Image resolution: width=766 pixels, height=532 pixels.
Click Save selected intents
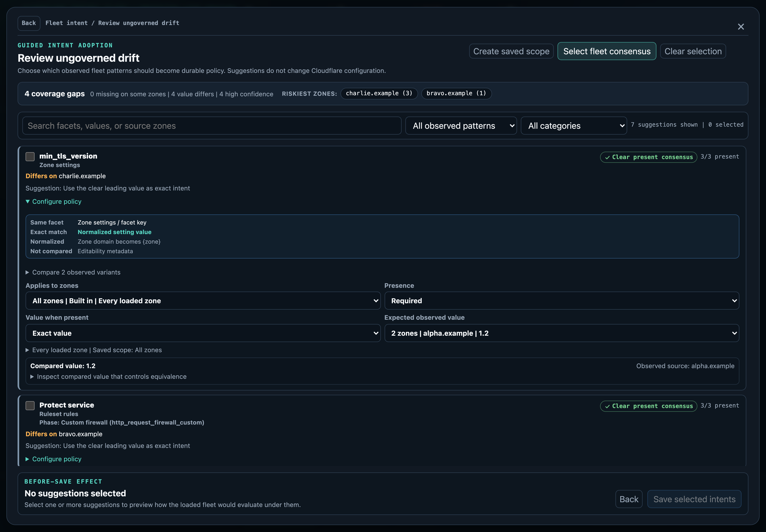[694, 499]
